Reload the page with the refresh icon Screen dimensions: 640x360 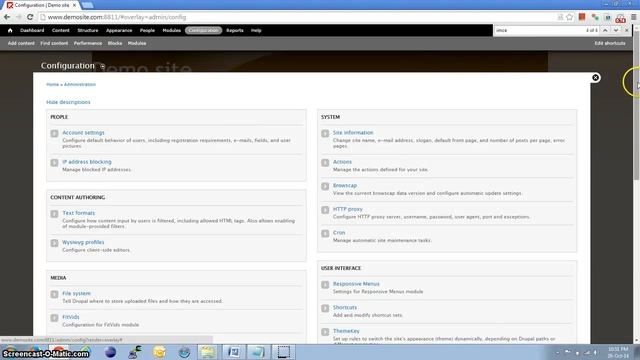pyautogui.click(x=30, y=17)
